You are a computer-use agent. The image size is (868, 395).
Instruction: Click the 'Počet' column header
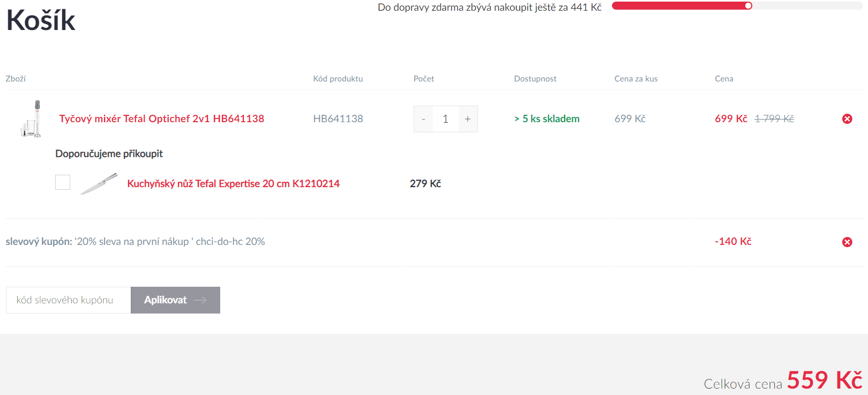click(424, 79)
